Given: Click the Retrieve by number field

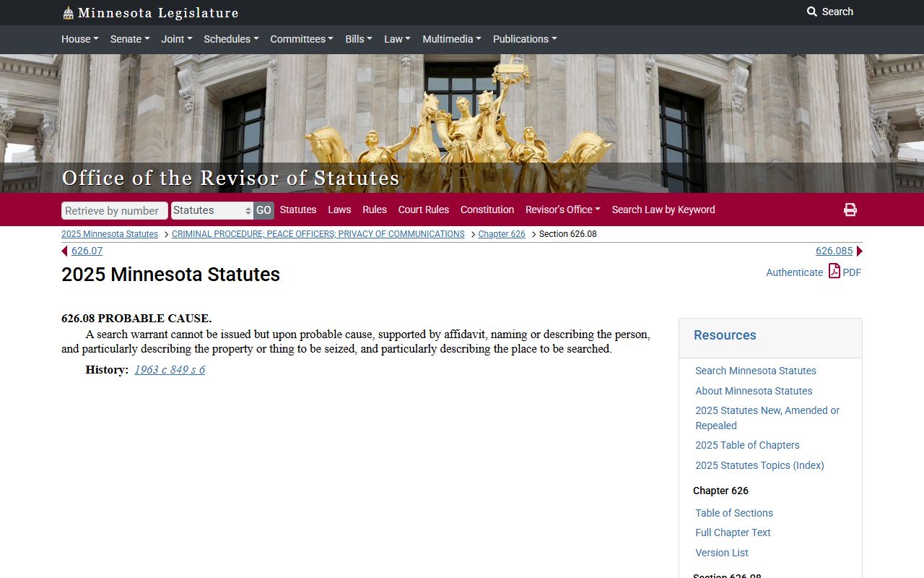Looking at the screenshot, I should pyautogui.click(x=115, y=210).
